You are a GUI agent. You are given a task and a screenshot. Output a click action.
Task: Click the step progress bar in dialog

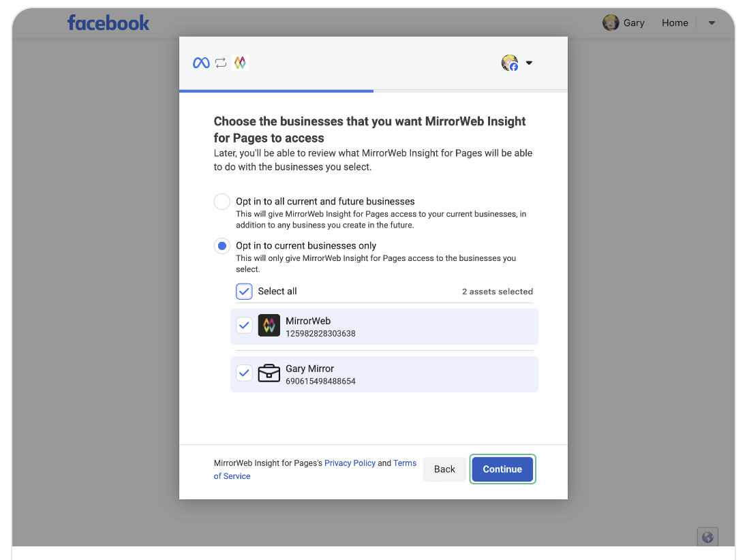click(x=373, y=91)
